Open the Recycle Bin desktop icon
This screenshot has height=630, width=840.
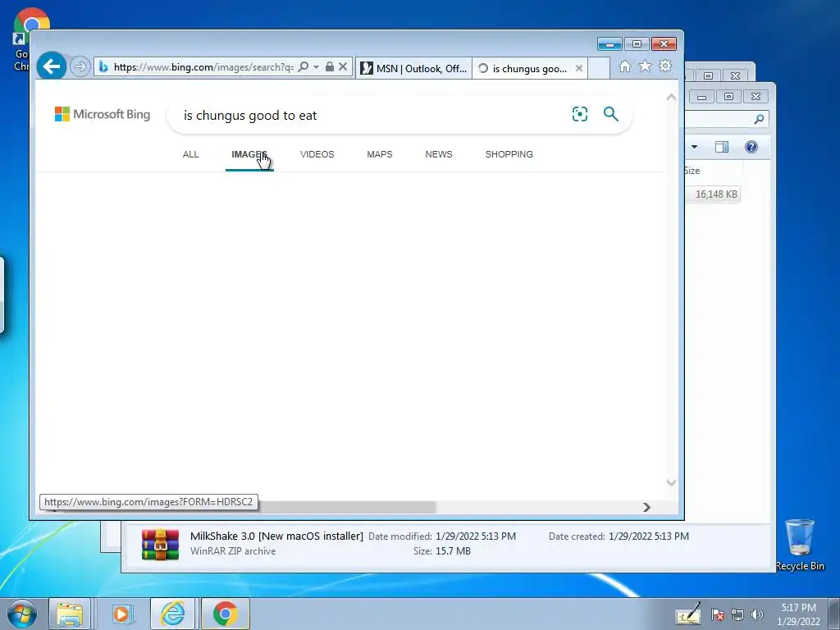coord(800,545)
